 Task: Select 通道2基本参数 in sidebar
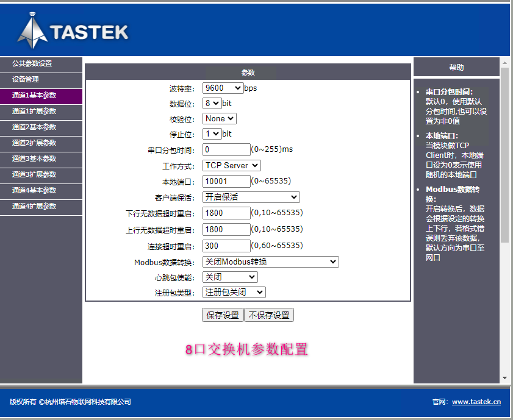(x=41, y=127)
